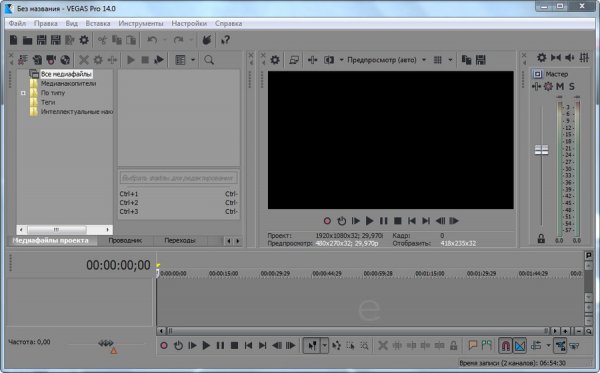
Task: Stop media preview in the Project Media toolbar
Action: [145, 60]
